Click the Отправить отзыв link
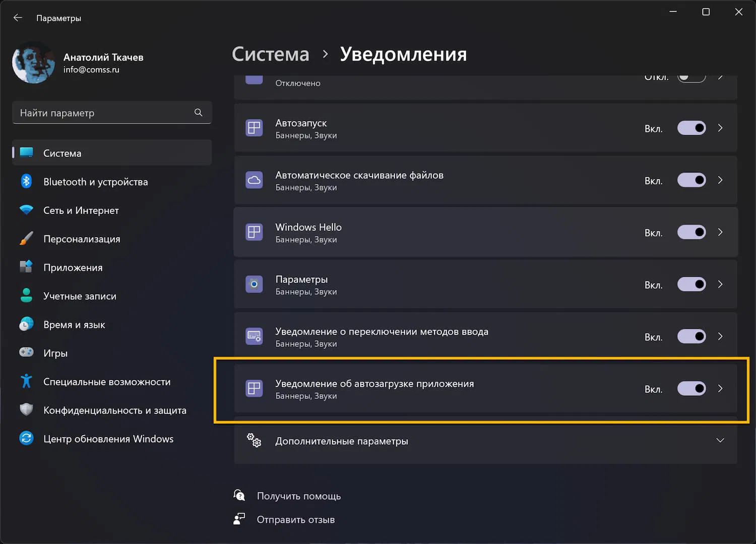 tap(295, 520)
